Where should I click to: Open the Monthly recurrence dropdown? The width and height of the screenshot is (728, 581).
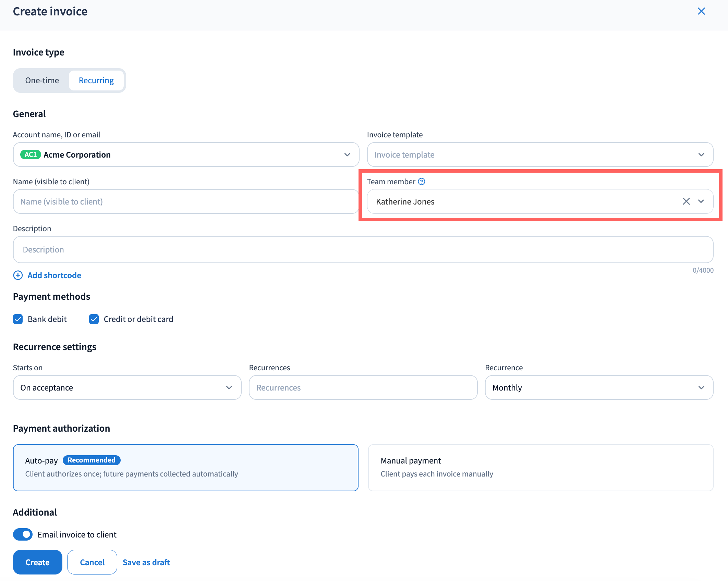click(599, 387)
